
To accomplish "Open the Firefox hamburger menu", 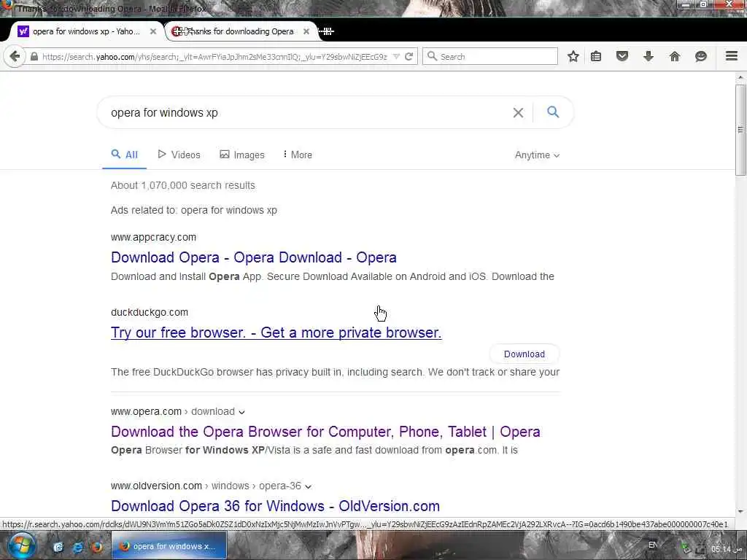I will [732, 56].
